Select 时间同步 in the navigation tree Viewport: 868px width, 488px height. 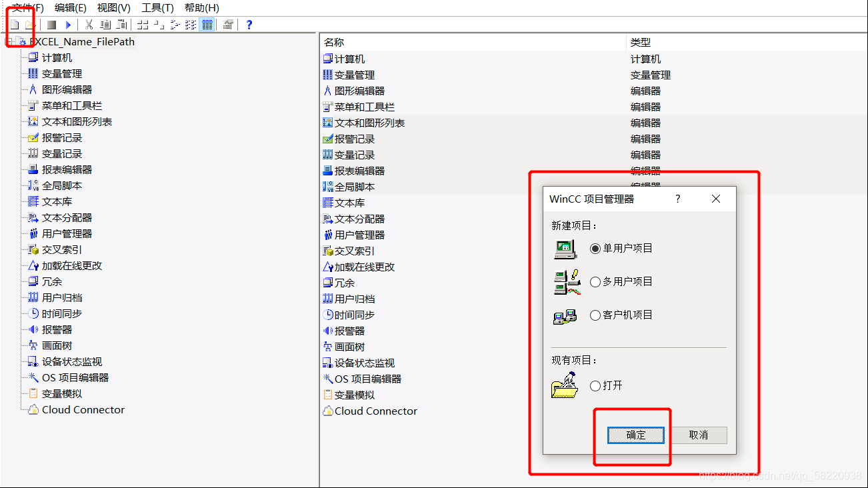tap(62, 314)
